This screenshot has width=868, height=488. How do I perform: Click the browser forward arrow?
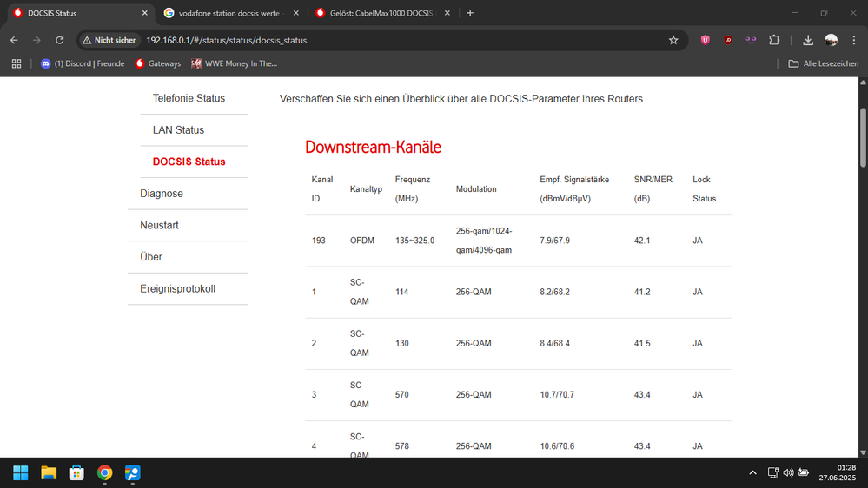(36, 40)
